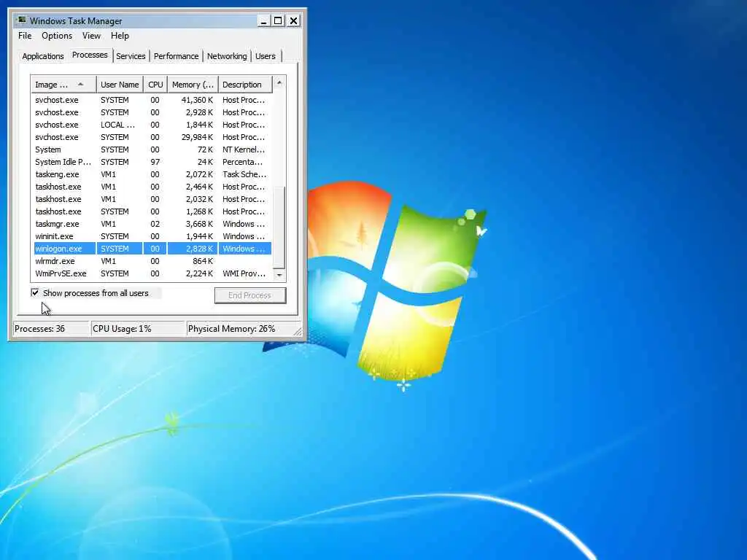Select the Processes tab
The width and height of the screenshot is (747, 560).
[x=90, y=55]
